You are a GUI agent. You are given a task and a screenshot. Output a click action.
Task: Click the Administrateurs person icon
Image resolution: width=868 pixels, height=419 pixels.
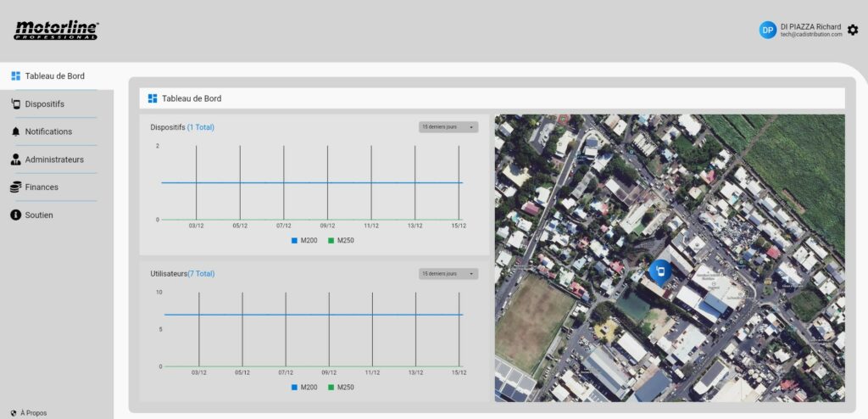(15, 159)
